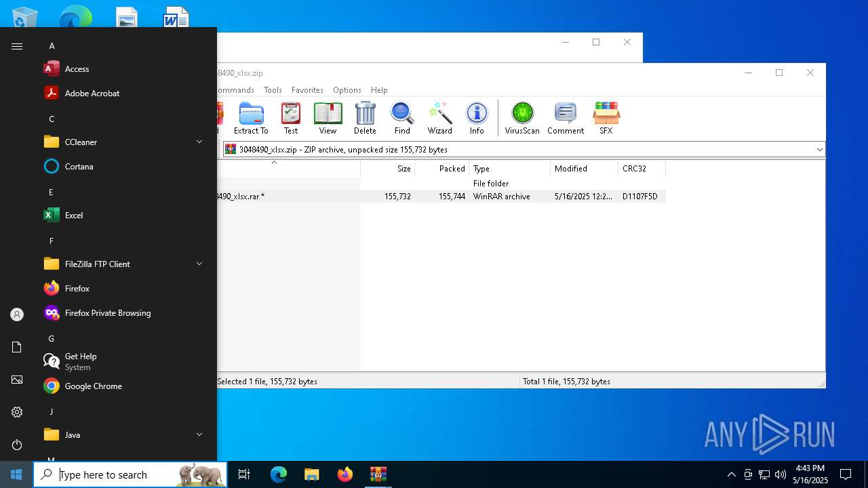Show archive Info toolbar icon
868x488 pixels.
pos(477,118)
